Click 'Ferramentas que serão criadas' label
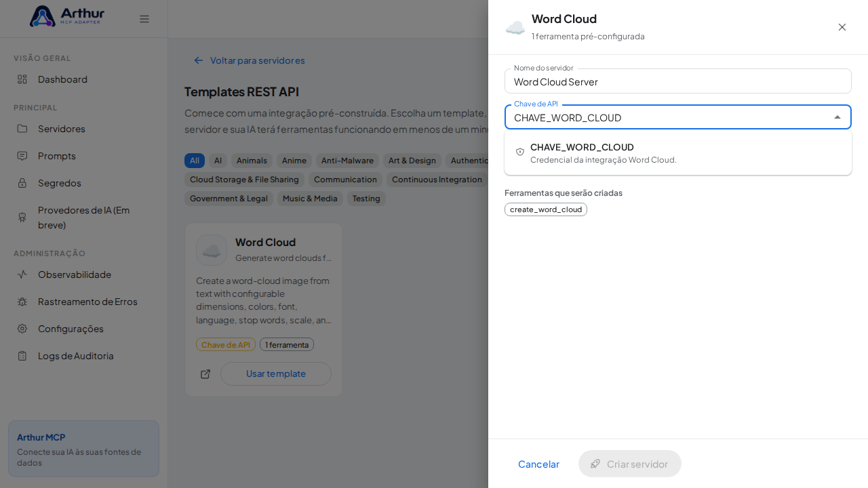The width and height of the screenshot is (868, 488). [x=564, y=192]
